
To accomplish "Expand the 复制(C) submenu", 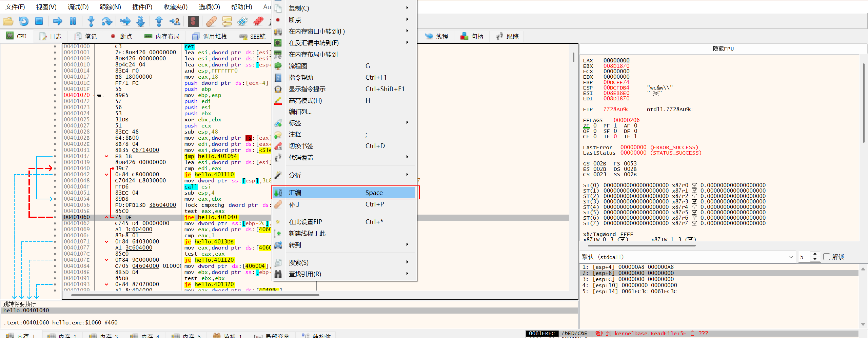I will click(345, 8).
